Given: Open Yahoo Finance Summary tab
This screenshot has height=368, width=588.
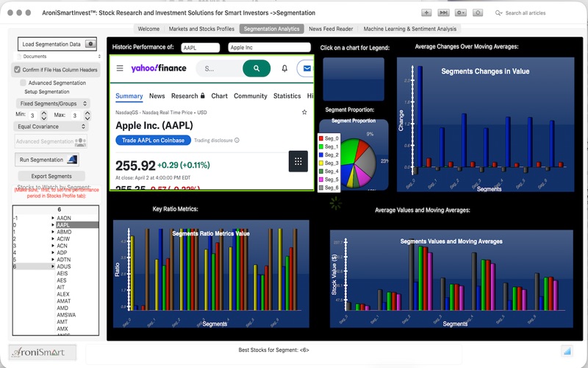Looking at the screenshot, I should (x=129, y=96).
